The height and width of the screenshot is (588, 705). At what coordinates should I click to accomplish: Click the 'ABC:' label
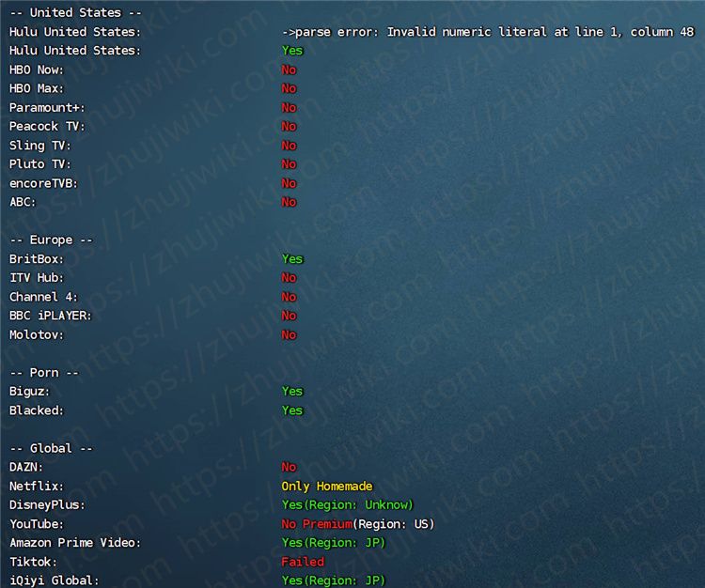tap(23, 202)
